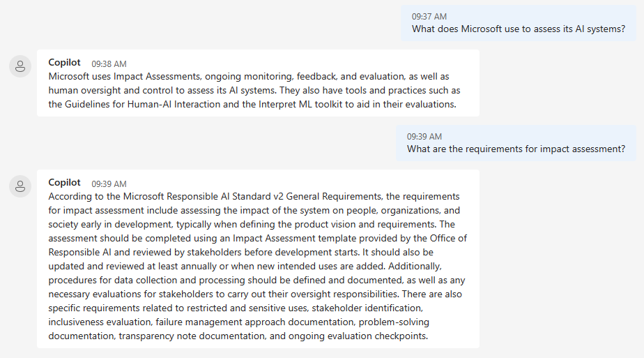Screen dimensions: 644x358
Task: Click the 09:39 AM timestamp in the user's message
Action: pyautogui.click(x=424, y=137)
